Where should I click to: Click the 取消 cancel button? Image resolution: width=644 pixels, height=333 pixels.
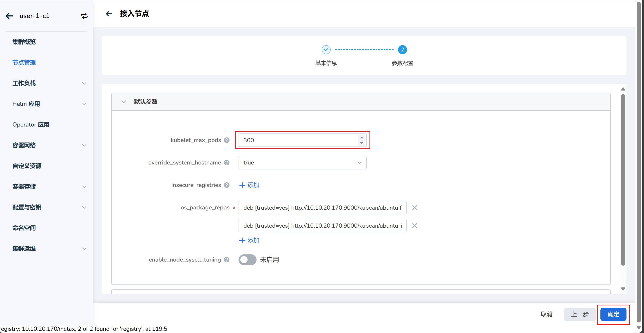(546, 314)
